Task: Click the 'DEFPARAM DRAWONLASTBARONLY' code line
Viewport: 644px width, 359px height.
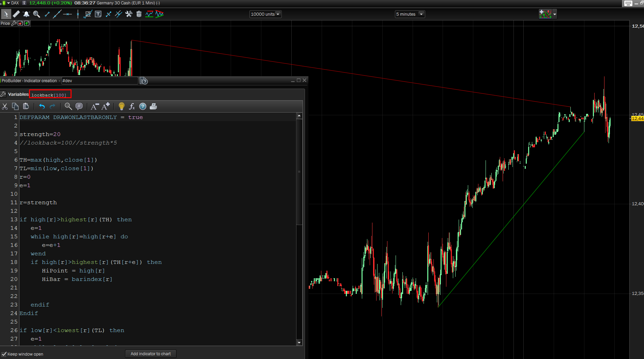Action: [x=81, y=117]
